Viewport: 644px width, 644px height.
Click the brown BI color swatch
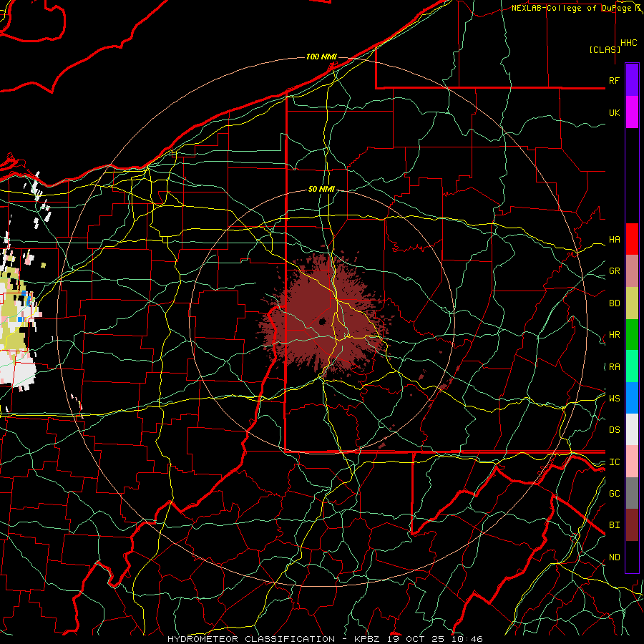pos(632,525)
